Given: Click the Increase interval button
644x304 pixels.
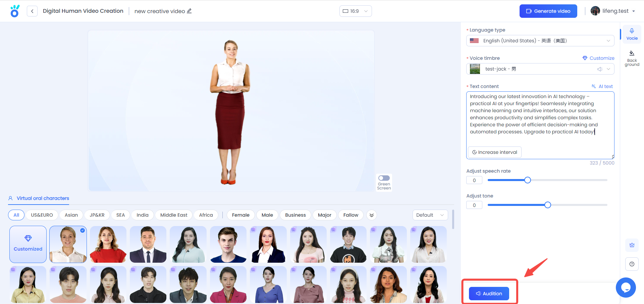Looking at the screenshot, I should pyautogui.click(x=495, y=152).
